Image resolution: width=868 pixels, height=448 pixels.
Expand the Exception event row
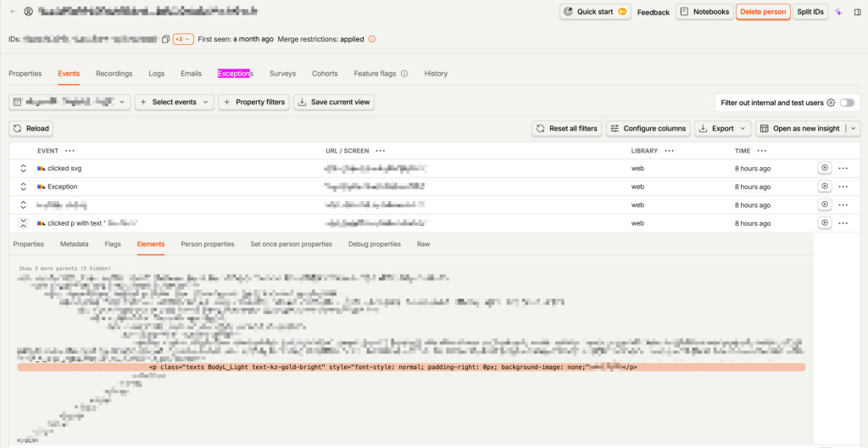pos(23,187)
